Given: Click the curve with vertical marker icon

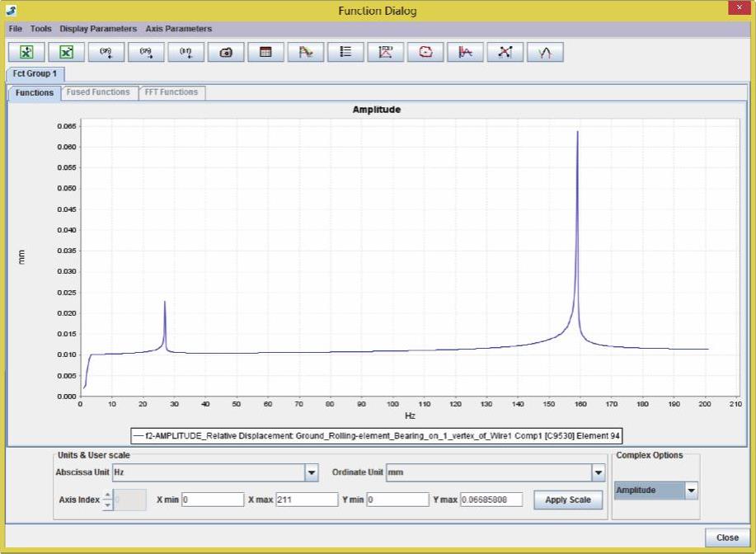Looking at the screenshot, I should pos(465,52).
